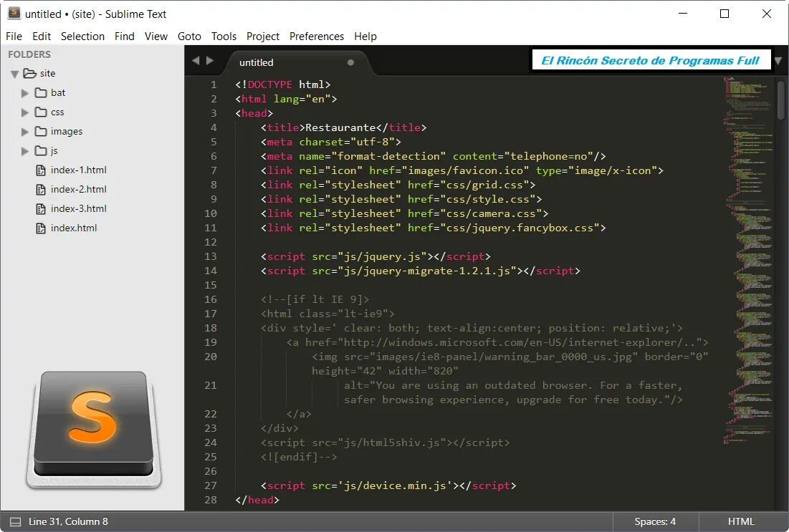
Task: Open the Tools menu
Action: coord(224,37)
